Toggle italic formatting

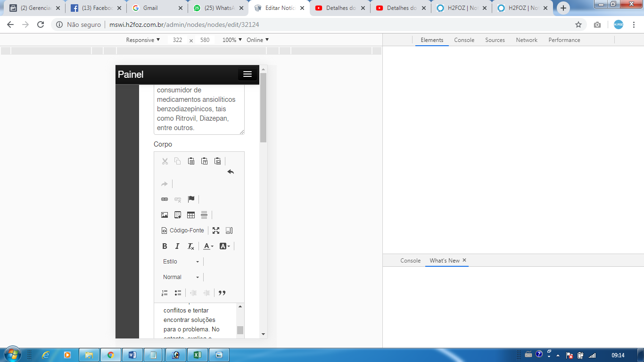[x=177, y=246]
